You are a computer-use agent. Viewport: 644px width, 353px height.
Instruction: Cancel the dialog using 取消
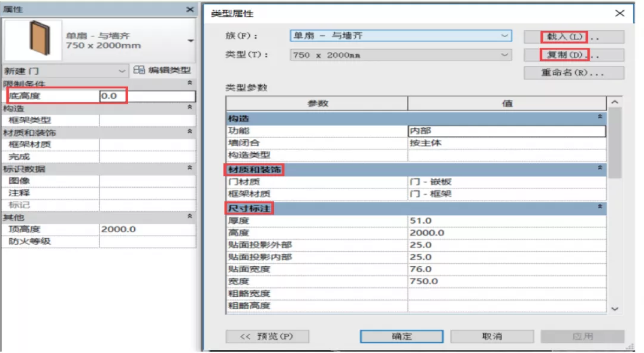(x=491, y=336)
